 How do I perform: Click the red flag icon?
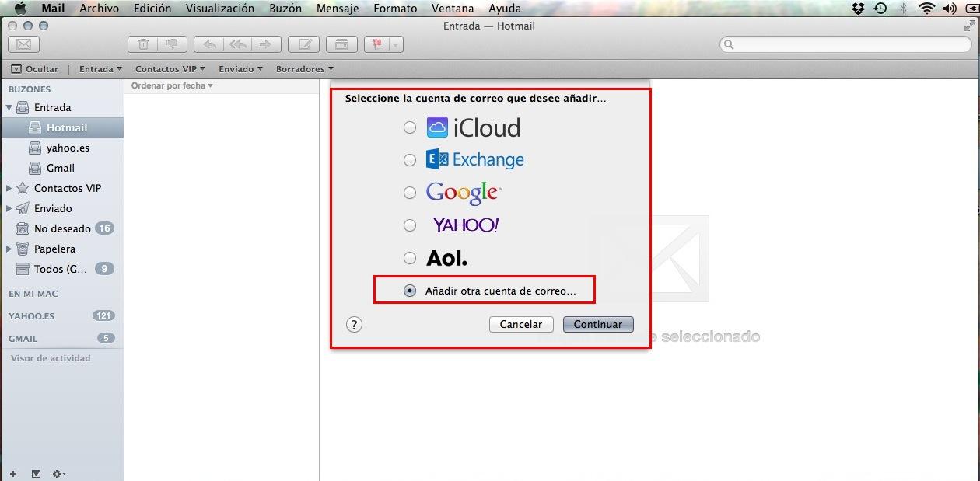[x=378, y=44]
